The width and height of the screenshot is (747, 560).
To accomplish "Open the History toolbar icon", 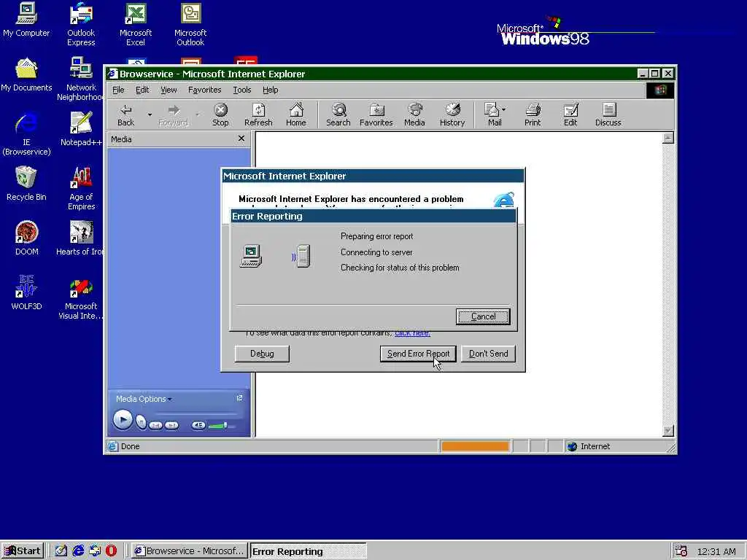I will pos(452,115).
